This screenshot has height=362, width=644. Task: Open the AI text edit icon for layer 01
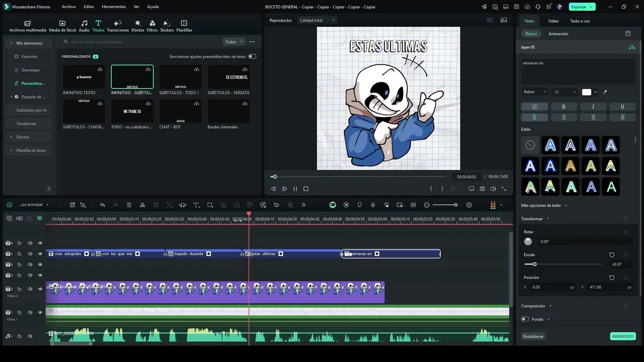[632, 47]
